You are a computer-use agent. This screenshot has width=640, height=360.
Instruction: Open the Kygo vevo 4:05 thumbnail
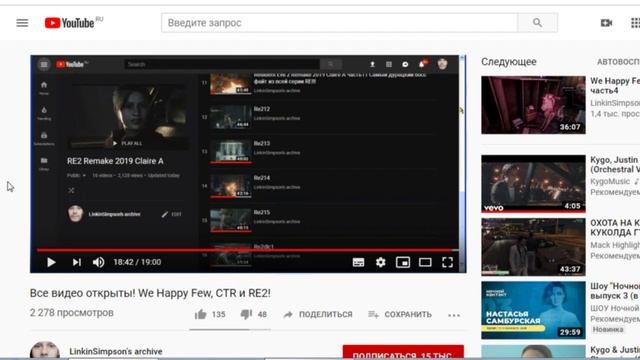(x=533, y=184)
